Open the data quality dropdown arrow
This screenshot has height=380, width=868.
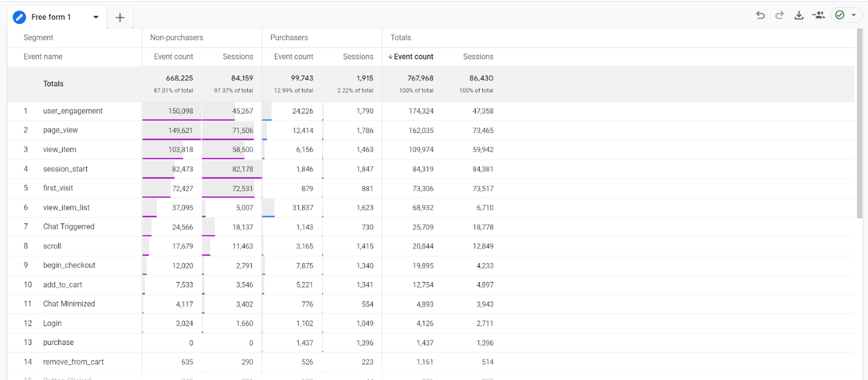(854, 15)
